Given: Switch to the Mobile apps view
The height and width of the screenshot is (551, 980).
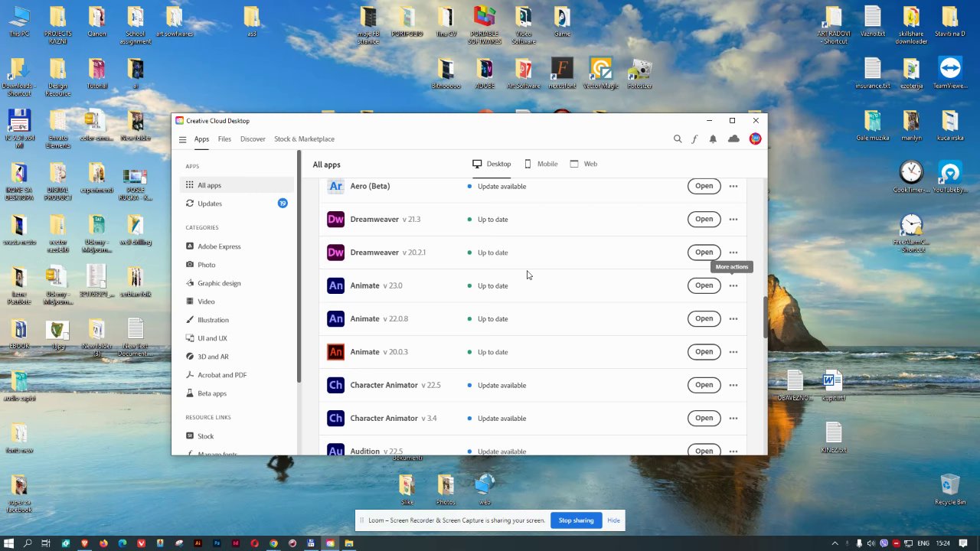Looking at the screenshot, I should (x=541, y=164).
